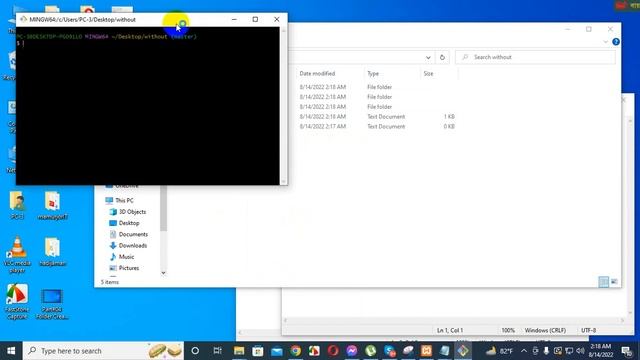Open Microsoft Store from the taskbar
Screen dimensions: 640x360
258,351
